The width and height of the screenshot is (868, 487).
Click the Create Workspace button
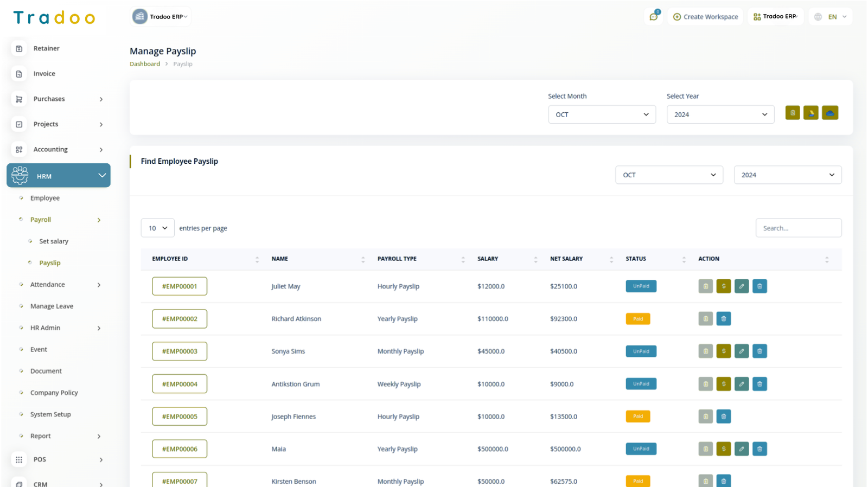pos(705,17)
